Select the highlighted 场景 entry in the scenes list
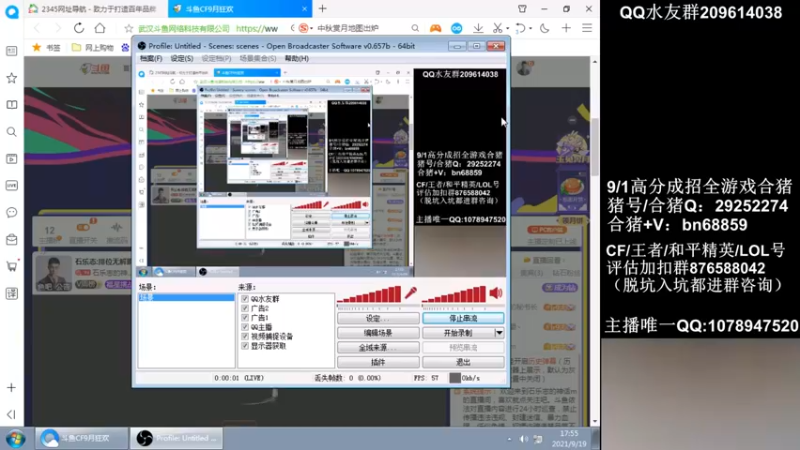 pyautogui.click(x=186, y=297)
